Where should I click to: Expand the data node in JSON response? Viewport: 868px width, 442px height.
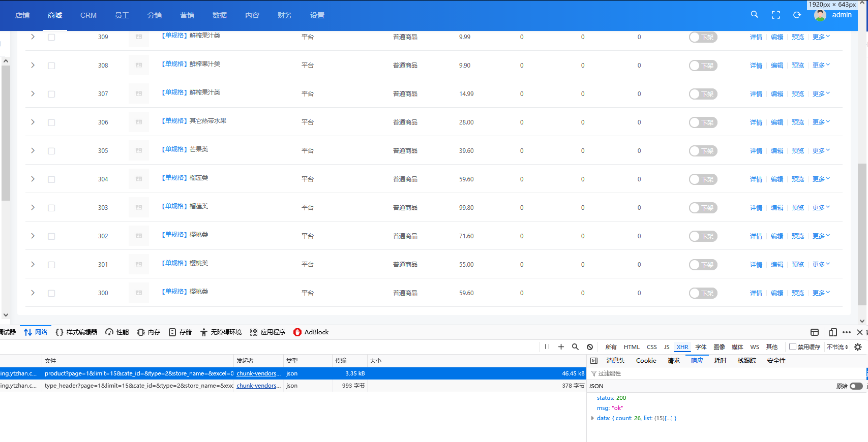(592, 419)
